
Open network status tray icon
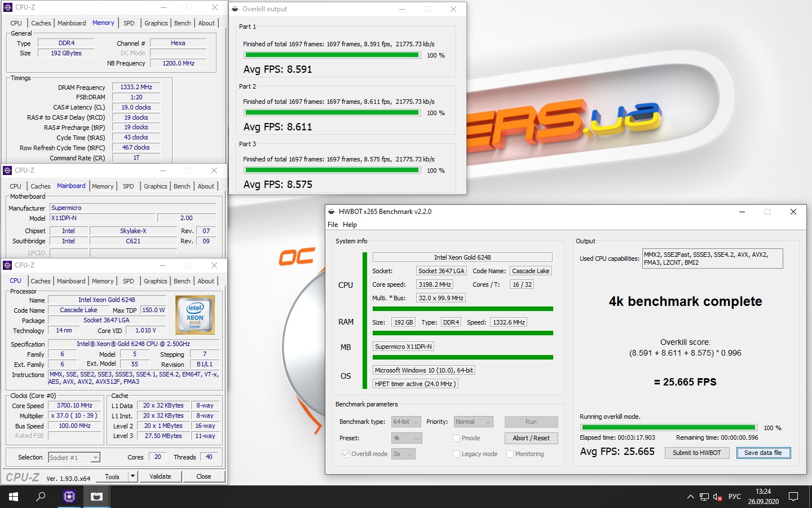(x=704, y=497)
